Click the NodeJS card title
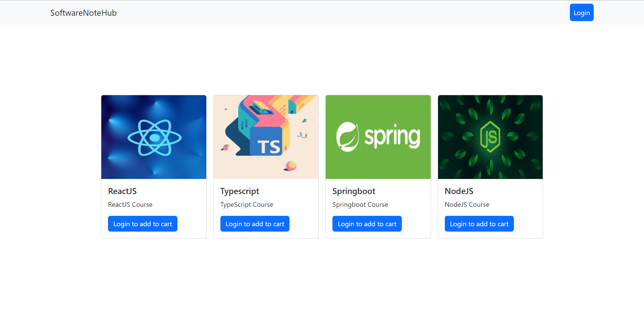 (459, 191)
